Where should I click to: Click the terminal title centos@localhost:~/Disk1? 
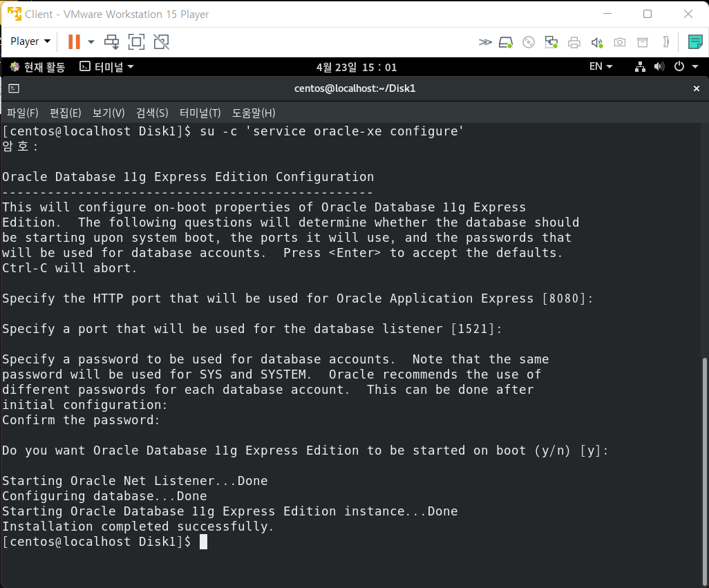click(355, 88)
